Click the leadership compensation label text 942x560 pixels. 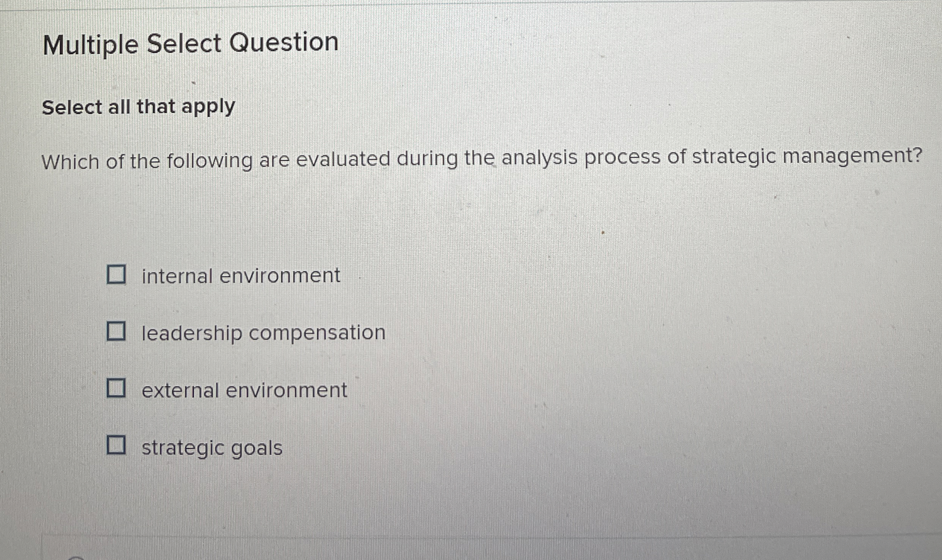click(x=262, y=332)
